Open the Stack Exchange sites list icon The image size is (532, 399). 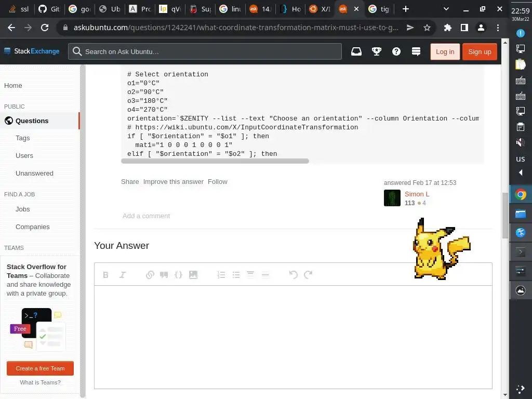click(416, 51)
